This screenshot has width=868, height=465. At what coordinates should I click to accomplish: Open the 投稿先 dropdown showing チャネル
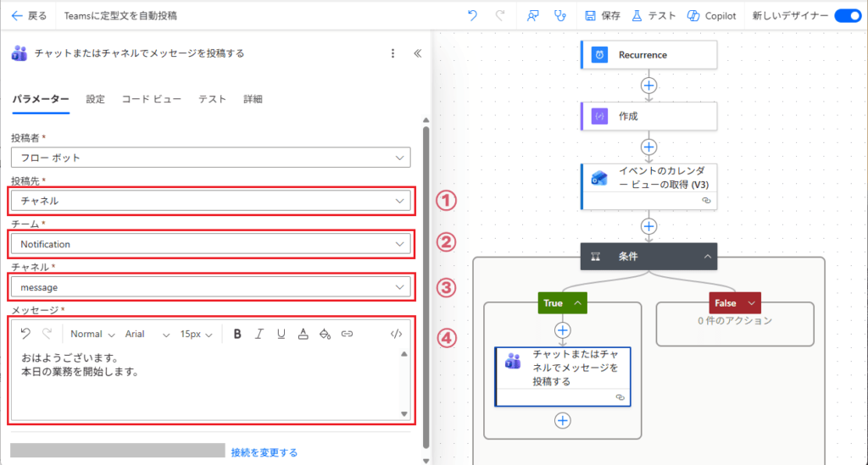click(x=211, y=201)
